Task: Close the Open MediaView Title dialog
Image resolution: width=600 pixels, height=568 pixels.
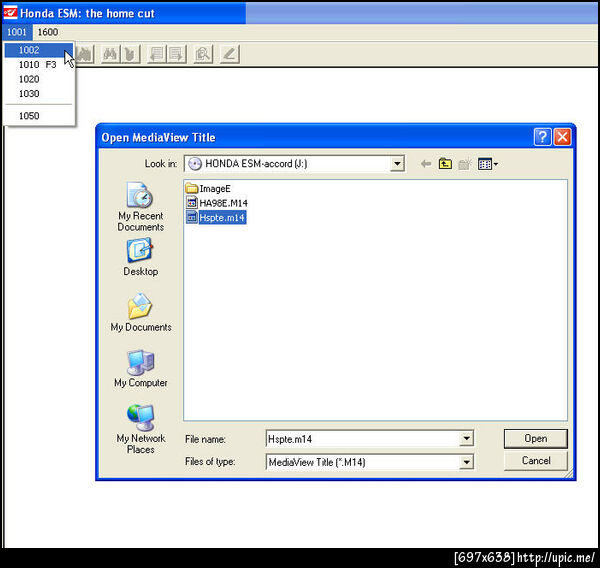Action: coord(562,137)
